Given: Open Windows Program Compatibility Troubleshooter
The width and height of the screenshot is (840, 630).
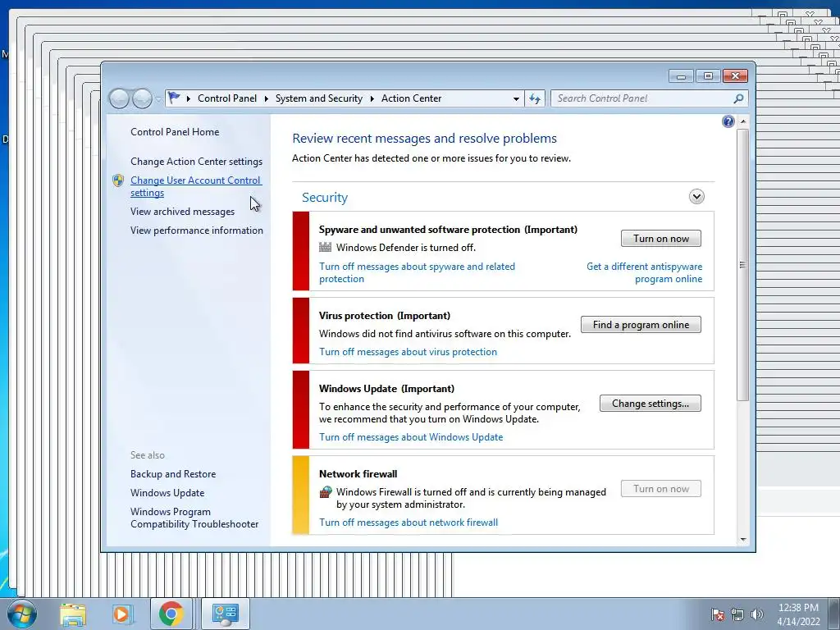Looking at the screenshot, I should [x=194, y=518].
